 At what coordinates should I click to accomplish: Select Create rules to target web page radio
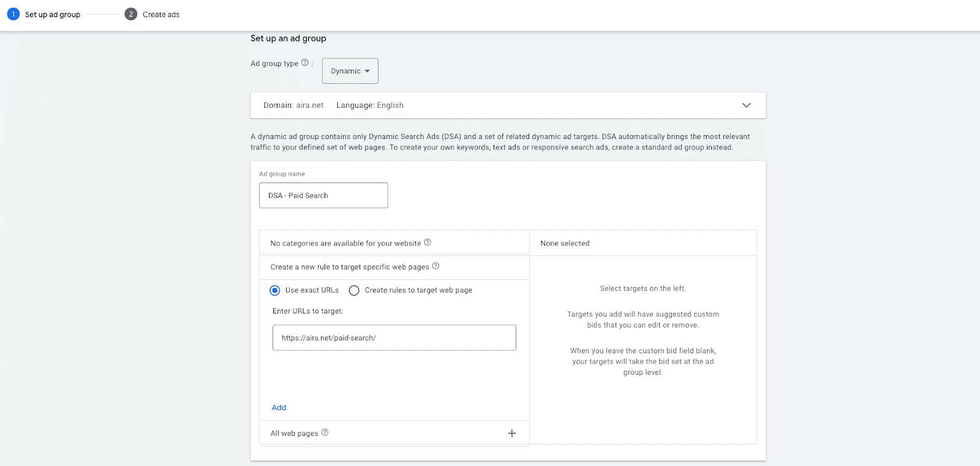354,290
